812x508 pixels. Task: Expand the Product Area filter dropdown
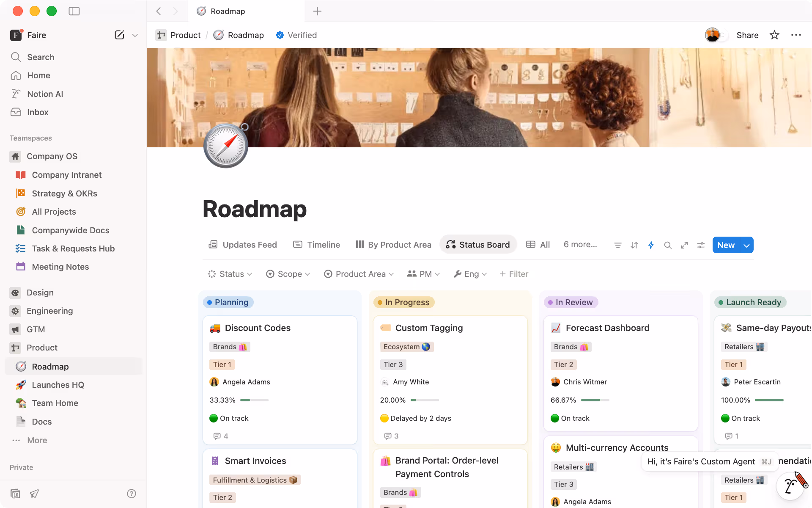pyautogui.click(x=359, y=274)
